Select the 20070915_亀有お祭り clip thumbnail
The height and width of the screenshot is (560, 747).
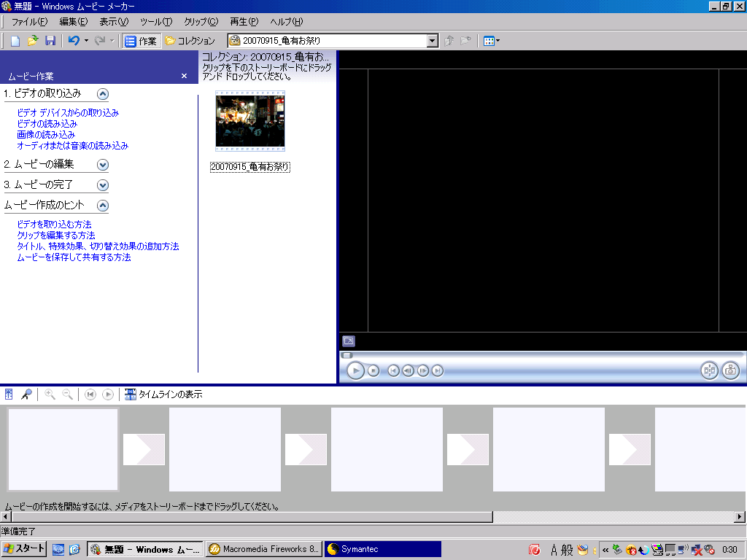pos(249,121)
